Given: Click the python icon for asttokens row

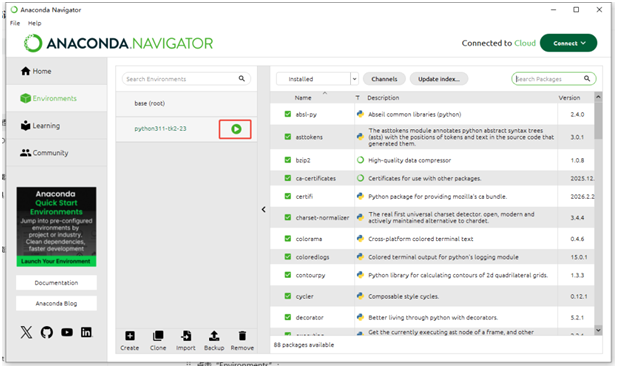Looking at the screenshot, I should [x=360, y=137].
